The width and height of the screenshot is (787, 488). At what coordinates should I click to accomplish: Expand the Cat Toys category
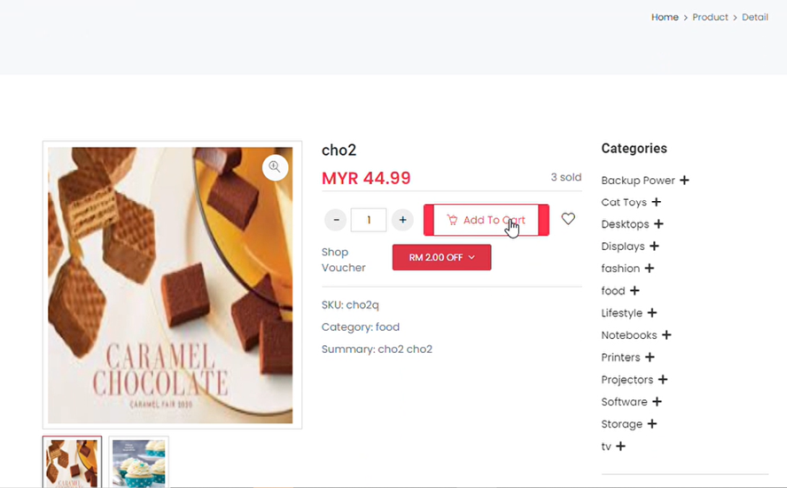click(657, 202)
